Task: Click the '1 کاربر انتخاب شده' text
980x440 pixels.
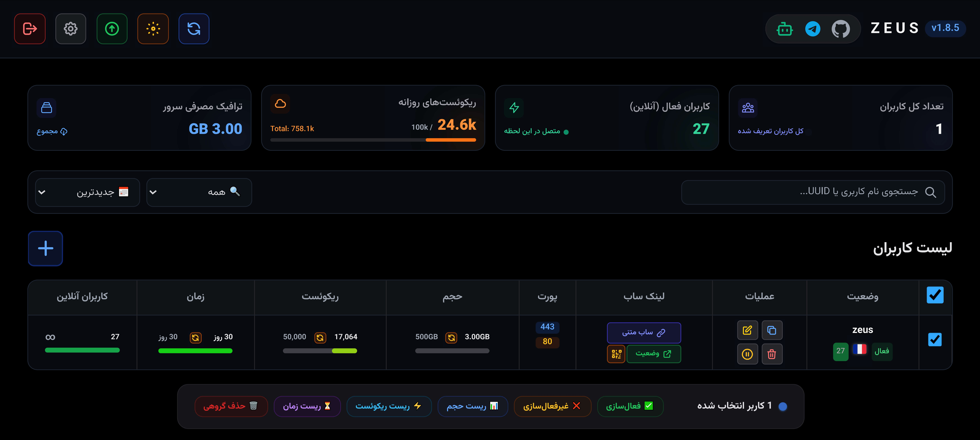Action: (734, 406)
